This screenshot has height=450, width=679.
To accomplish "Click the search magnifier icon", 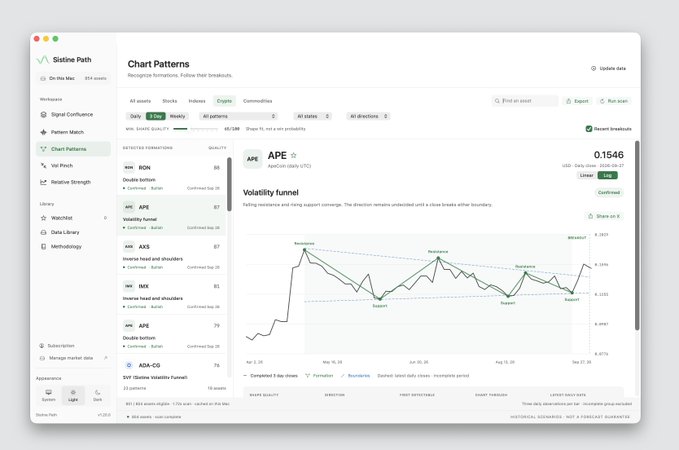I will point(497,101).
